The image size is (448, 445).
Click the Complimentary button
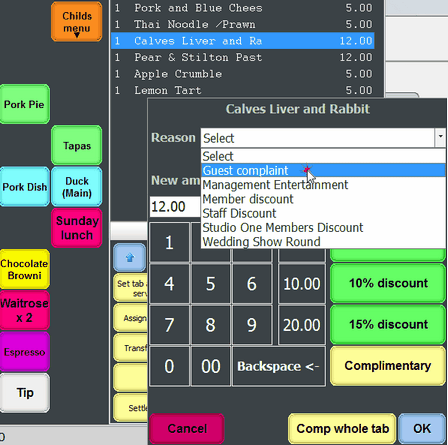[388, 366]
